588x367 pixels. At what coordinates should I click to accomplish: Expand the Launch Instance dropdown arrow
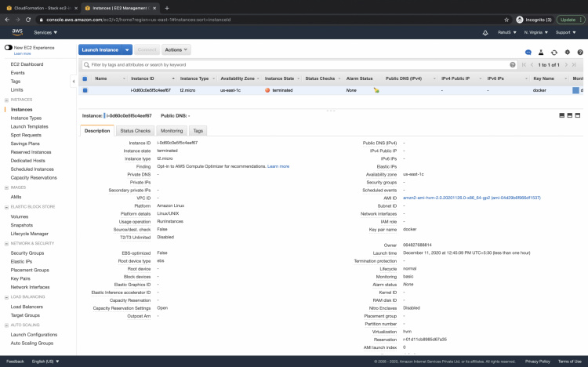[125, 49]
